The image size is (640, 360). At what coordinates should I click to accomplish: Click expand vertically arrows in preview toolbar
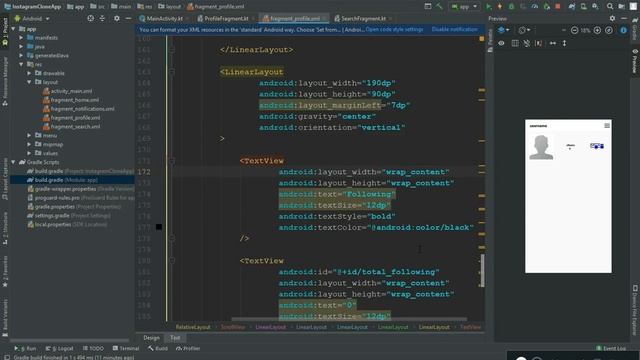(564, 43)
